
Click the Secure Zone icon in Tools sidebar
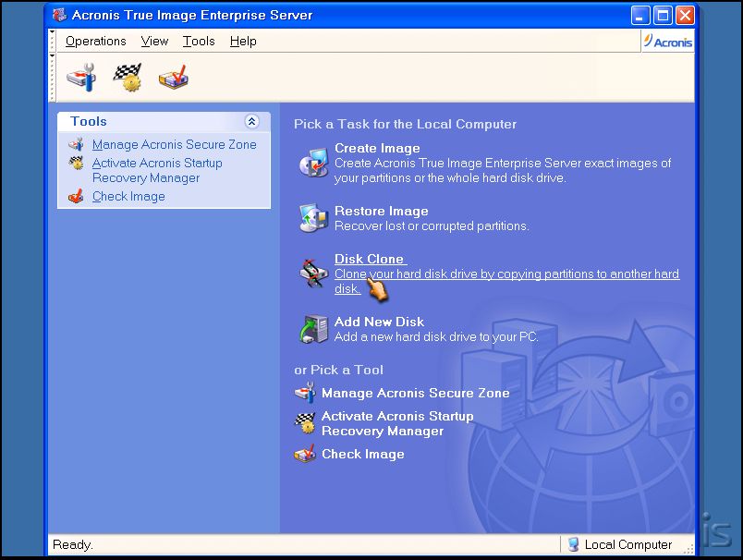tap(76, 144)
